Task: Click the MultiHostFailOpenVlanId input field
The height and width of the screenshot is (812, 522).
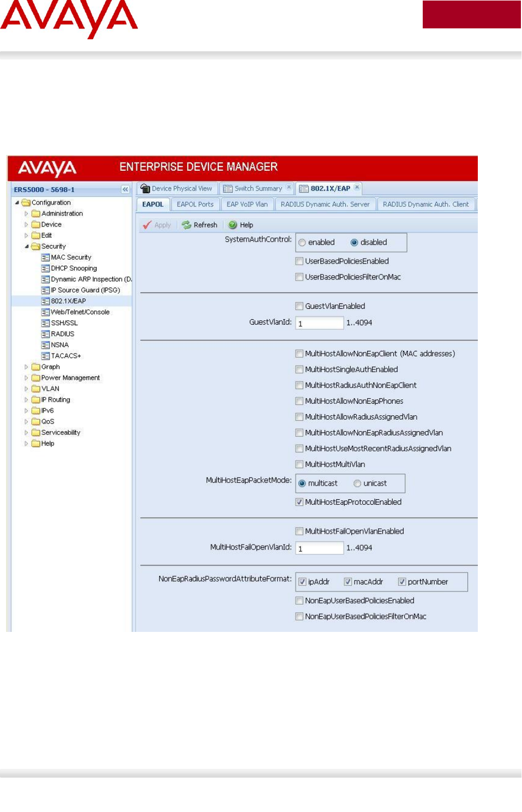Action: 320,548
